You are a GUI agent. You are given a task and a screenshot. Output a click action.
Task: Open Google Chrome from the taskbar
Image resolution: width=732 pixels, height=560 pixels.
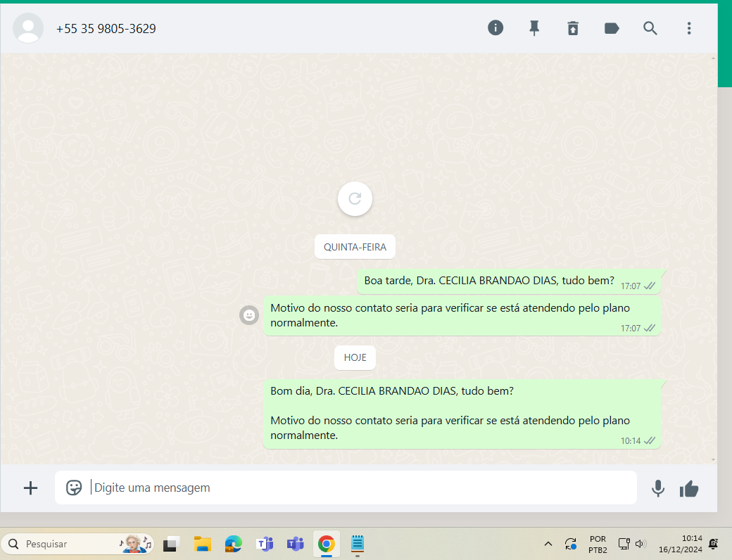click(326, 544)
